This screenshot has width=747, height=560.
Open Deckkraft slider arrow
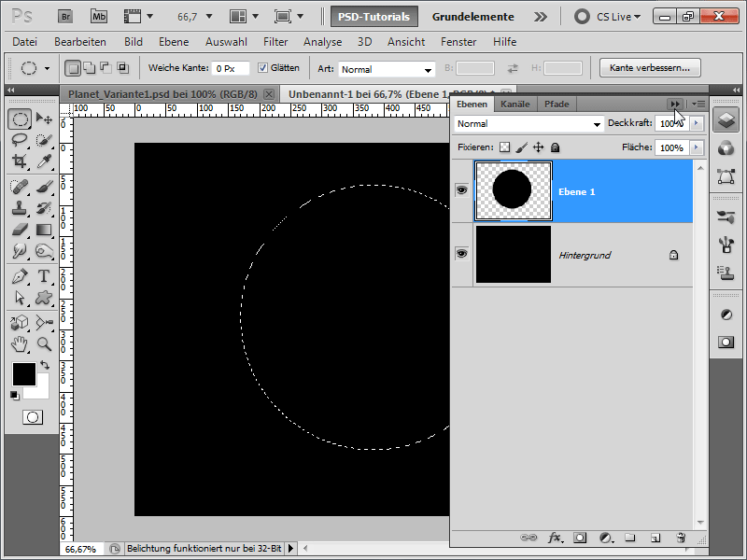click(x=697, y=123)
